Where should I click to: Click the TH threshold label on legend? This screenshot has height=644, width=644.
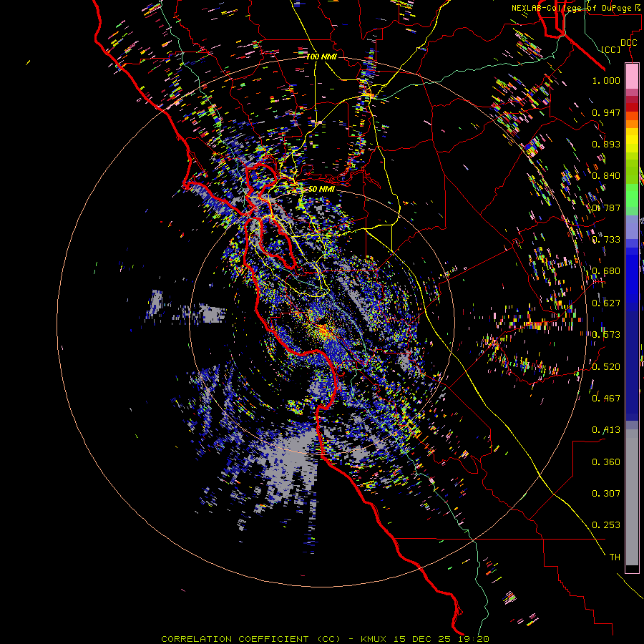615,557
